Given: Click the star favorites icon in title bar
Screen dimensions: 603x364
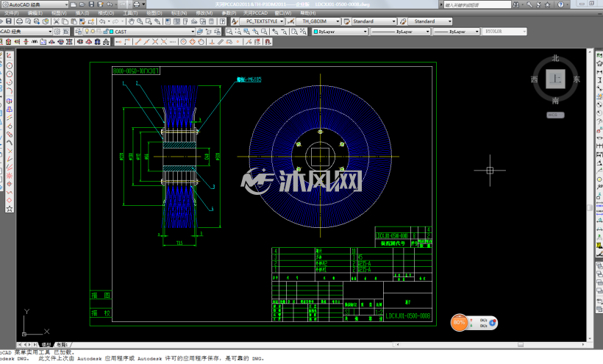Looking at the screenshot, I should [548, 4].
